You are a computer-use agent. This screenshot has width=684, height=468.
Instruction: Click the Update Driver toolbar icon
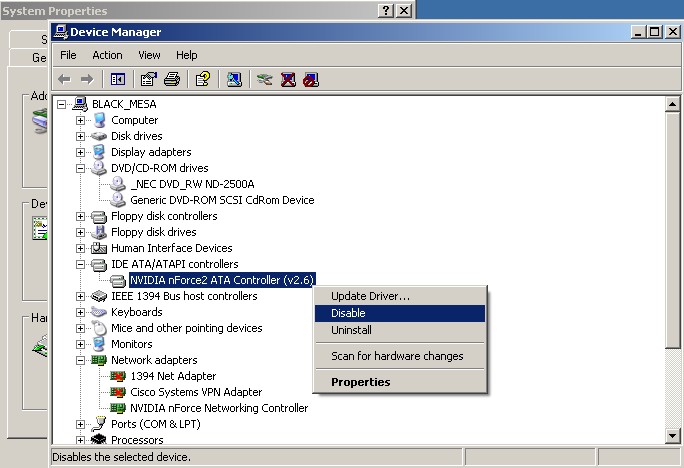264,79
